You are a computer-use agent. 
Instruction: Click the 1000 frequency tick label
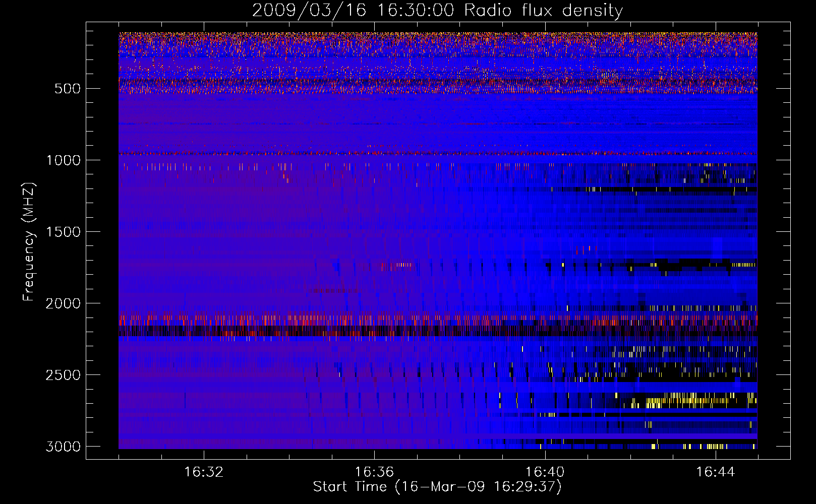tap(63, 160)
